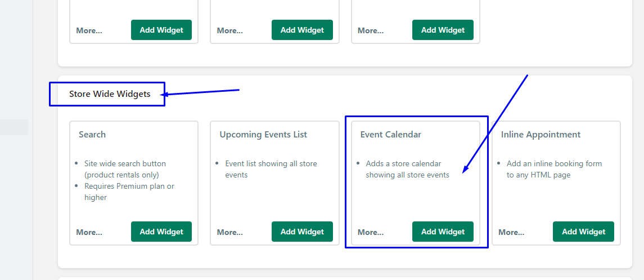Click Add Widget on the leftmost top-row card
Image resolution: width=644 pixels, height=280 pixels.
coord(161,30)
